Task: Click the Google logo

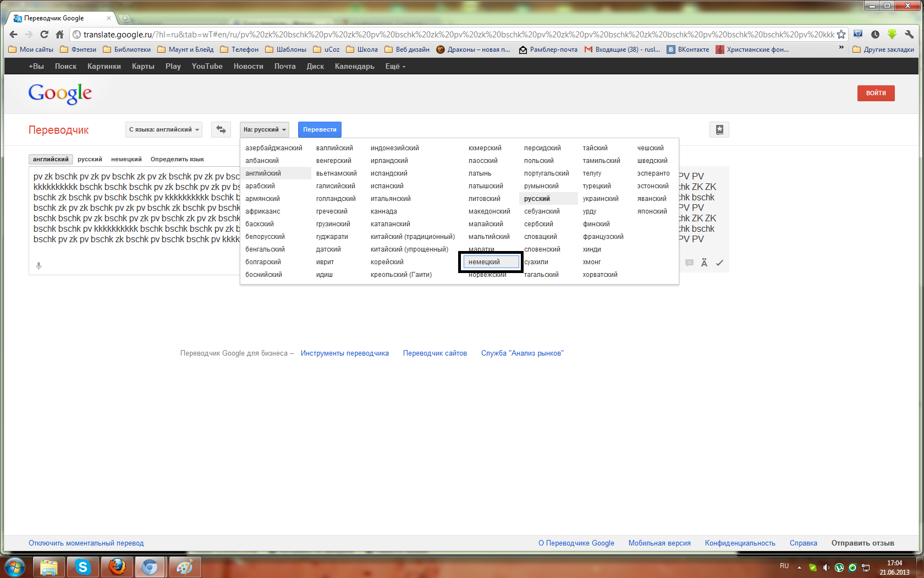Action: coord(60,94)
